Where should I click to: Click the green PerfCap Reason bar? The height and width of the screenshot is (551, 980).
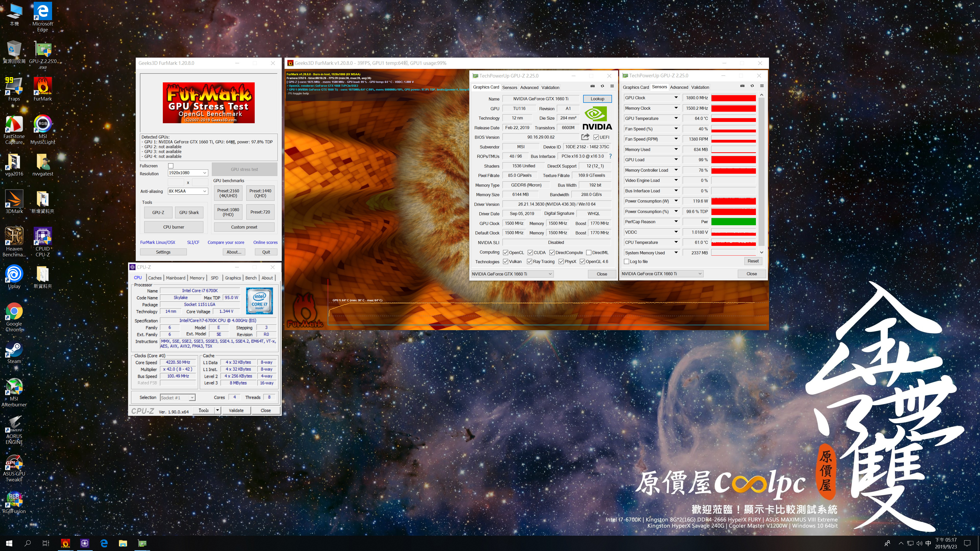pos(733,222)
